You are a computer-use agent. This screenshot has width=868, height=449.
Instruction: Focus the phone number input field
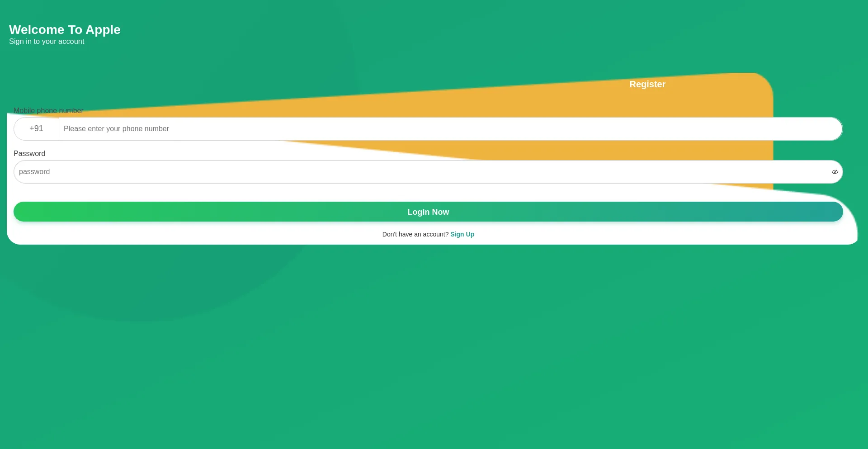point(450,129)
